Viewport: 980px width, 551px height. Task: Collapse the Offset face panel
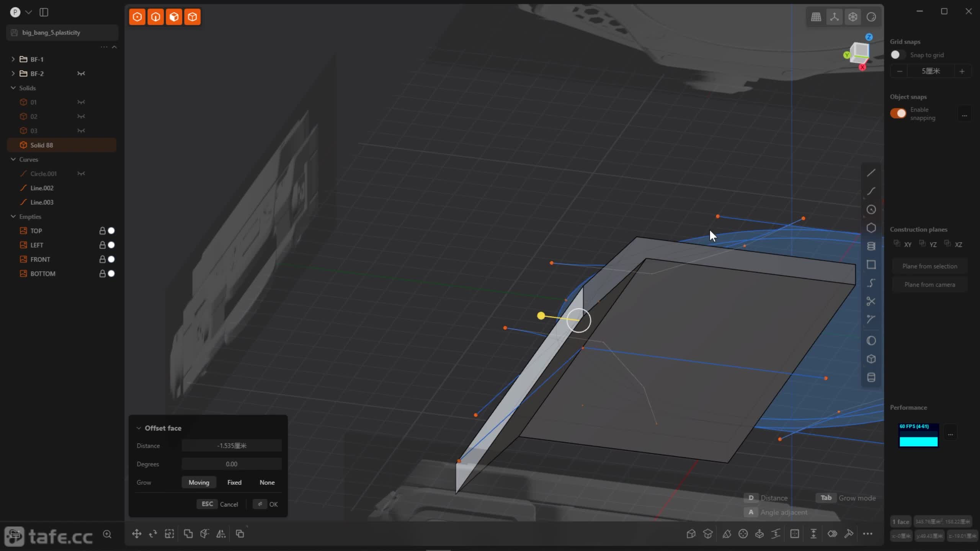point(139,428)
